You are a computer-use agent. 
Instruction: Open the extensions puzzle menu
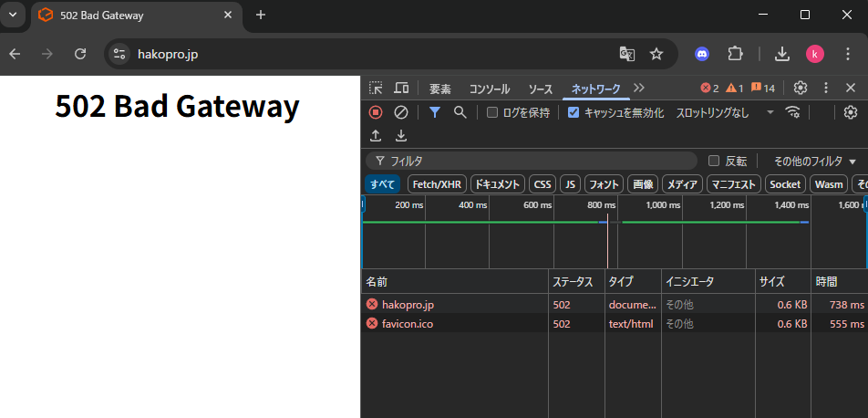[735, 54]
